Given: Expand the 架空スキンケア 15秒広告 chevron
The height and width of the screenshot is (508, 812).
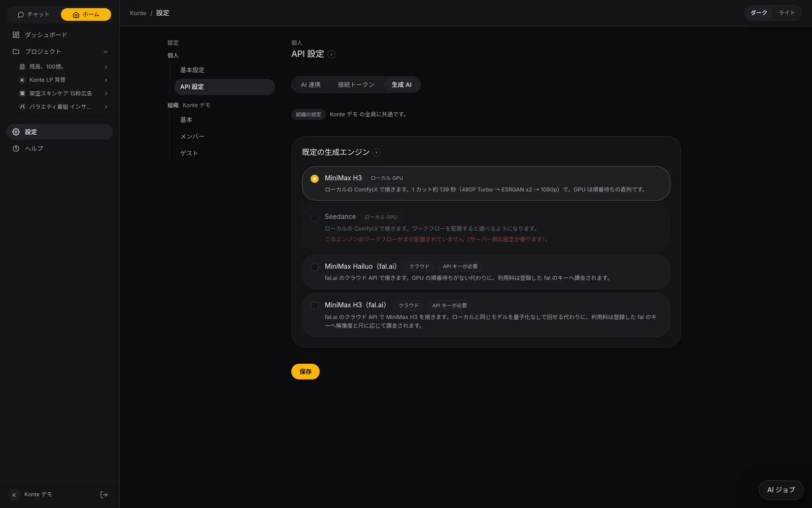Looking at the screenshot, I should (106, 93).
